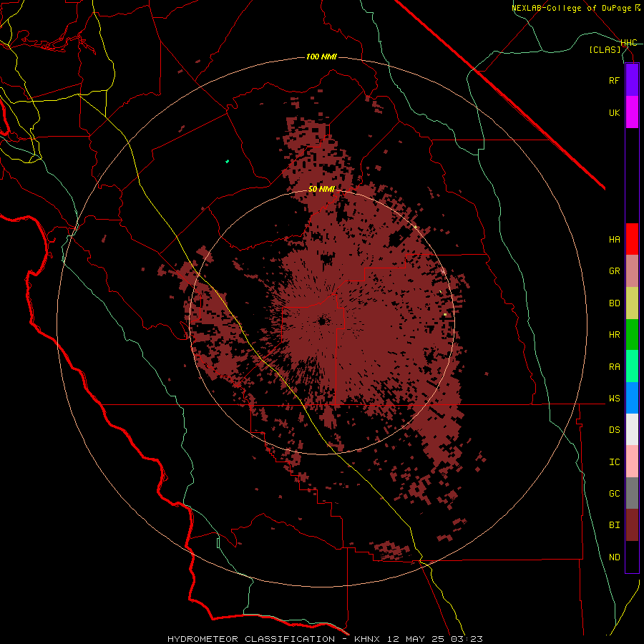
Task: Click the '100 NMI' range ring label
Action: pos(321,57)
